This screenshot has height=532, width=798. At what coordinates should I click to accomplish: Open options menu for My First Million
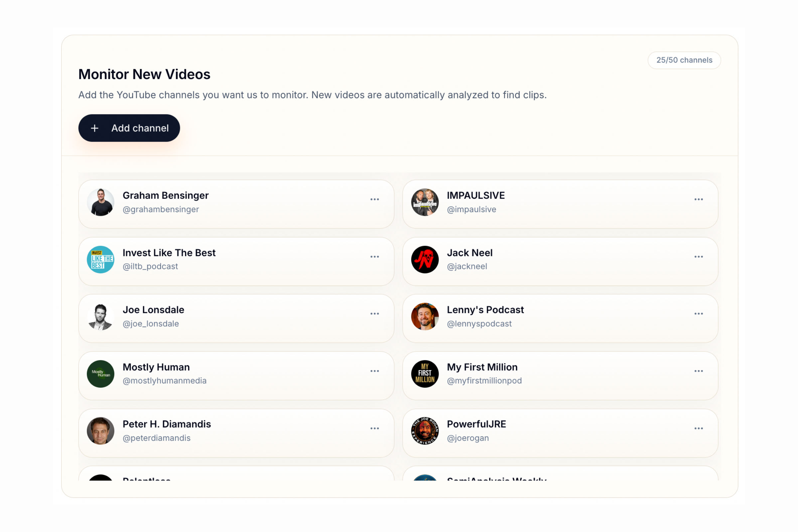[699, 371]
